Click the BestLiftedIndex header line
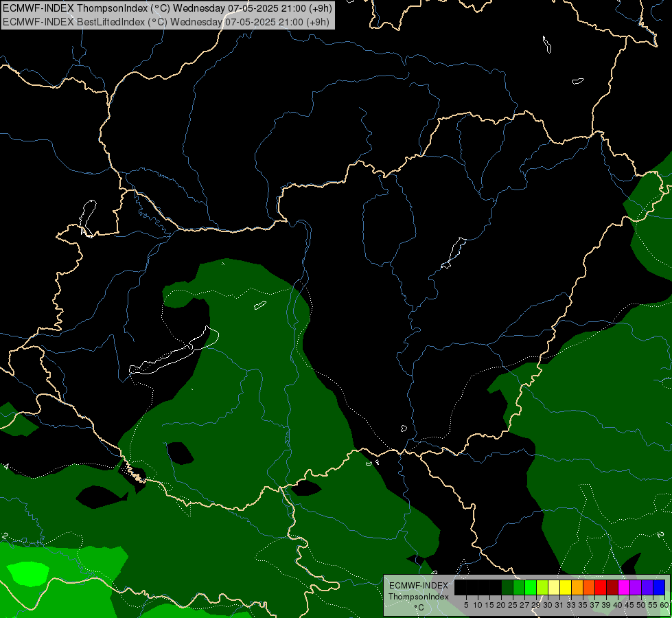 pyautogui.click(x=166, y=21)
